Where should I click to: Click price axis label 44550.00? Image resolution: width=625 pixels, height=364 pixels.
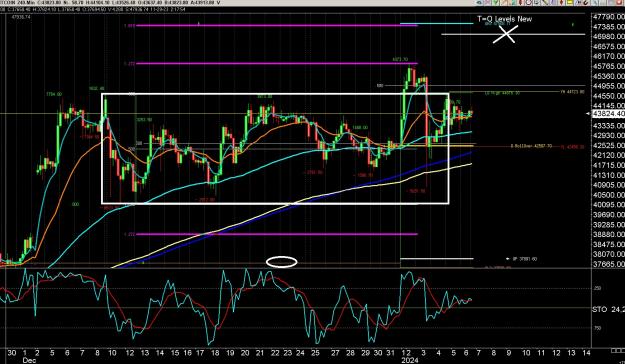(609, 96)
